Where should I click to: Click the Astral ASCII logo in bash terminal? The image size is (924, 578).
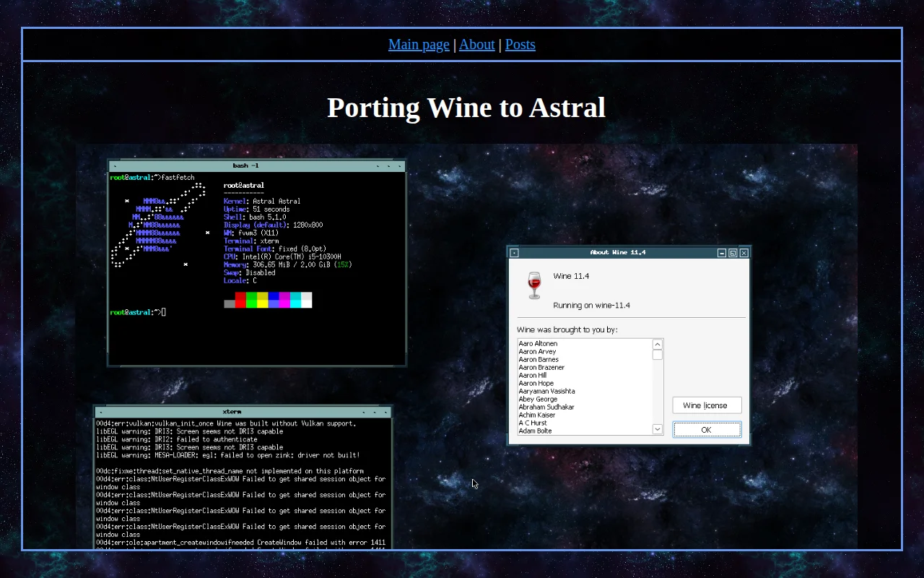[160, 225]
